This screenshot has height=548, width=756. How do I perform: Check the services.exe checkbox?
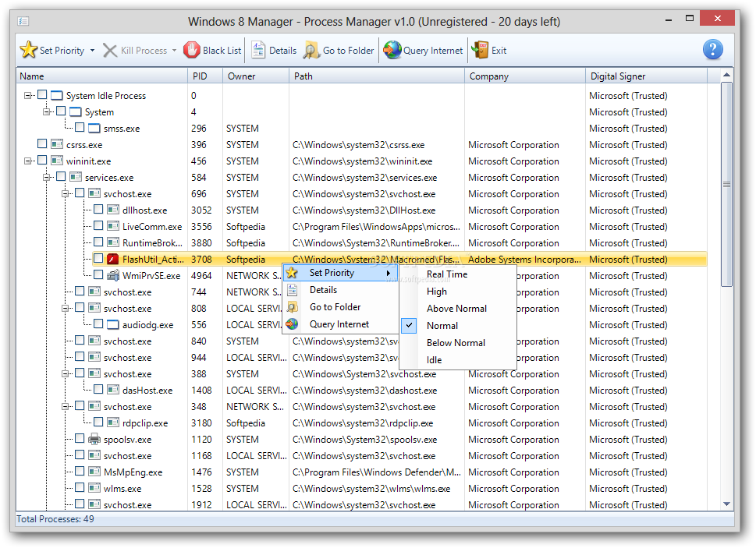pyautogui.click(x=61, y=177)
